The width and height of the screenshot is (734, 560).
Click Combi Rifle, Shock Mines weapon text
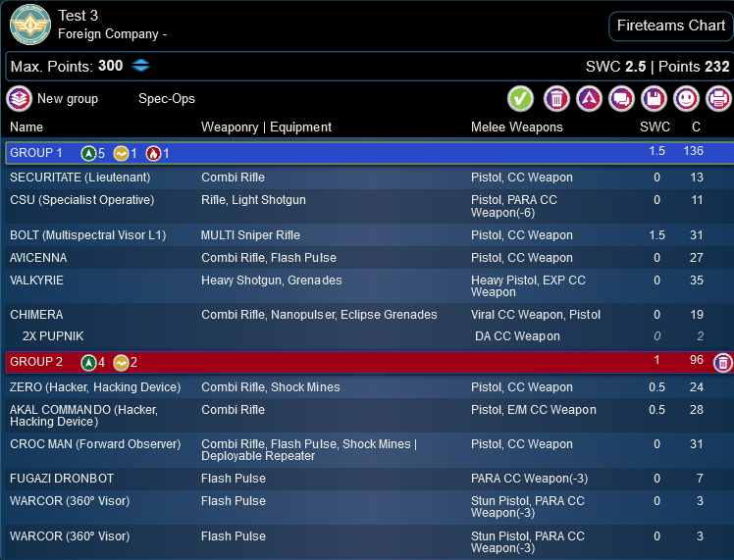point(271,387)
